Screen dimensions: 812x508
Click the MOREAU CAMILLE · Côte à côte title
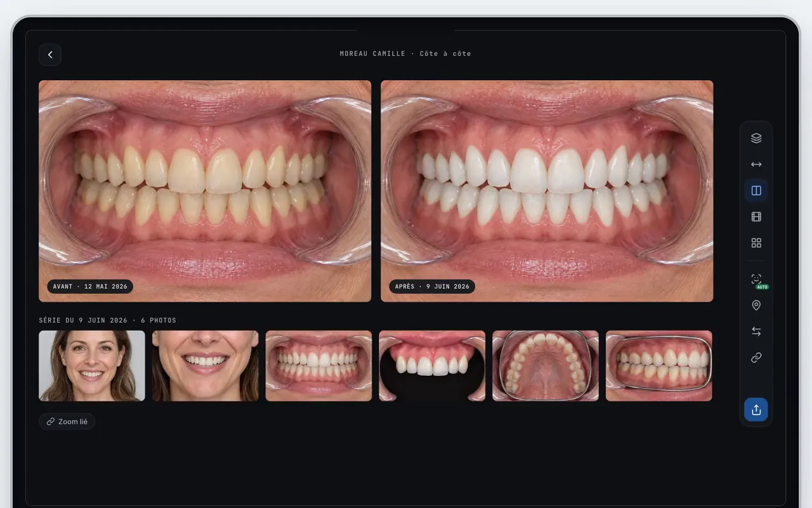click(405, 54)
